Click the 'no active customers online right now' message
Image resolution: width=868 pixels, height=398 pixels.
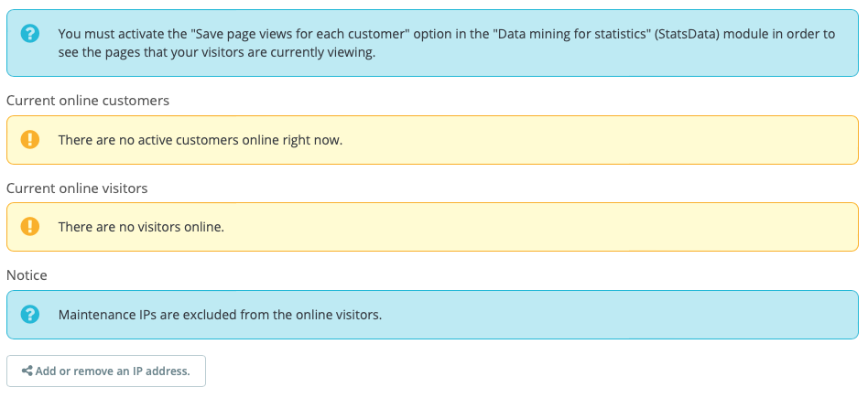(x=201, y=140)
